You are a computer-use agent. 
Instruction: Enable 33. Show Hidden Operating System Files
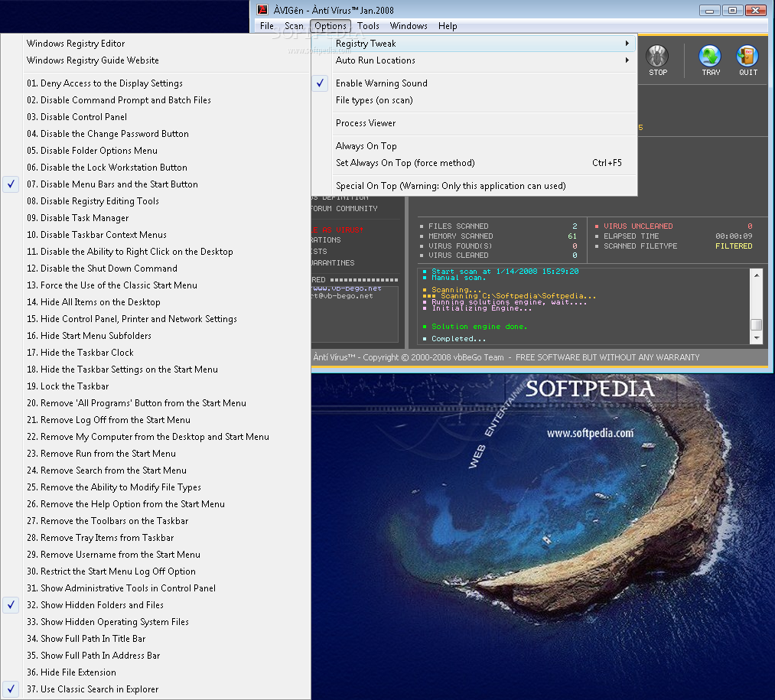[156, 621]
